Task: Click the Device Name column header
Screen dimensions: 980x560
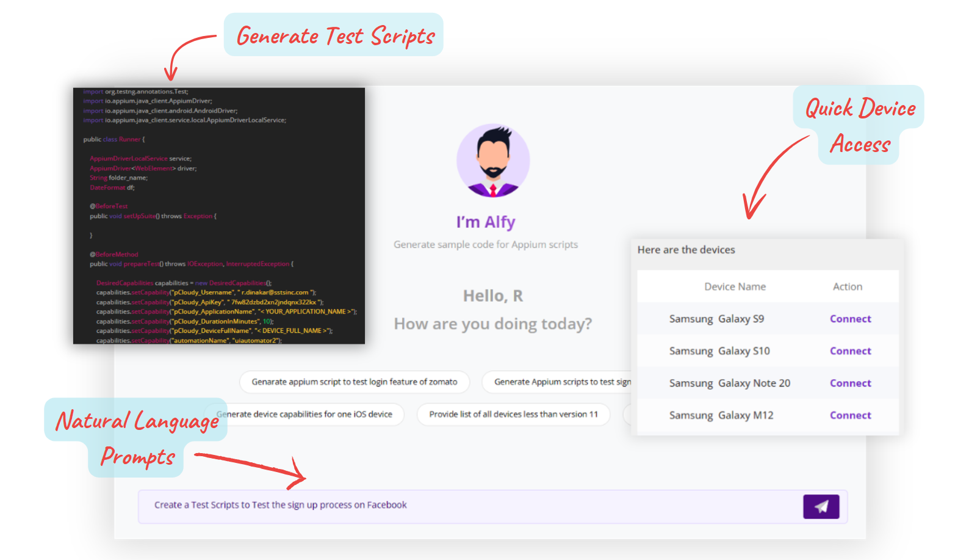Action: pyautogui.click(x=735, y=286)
